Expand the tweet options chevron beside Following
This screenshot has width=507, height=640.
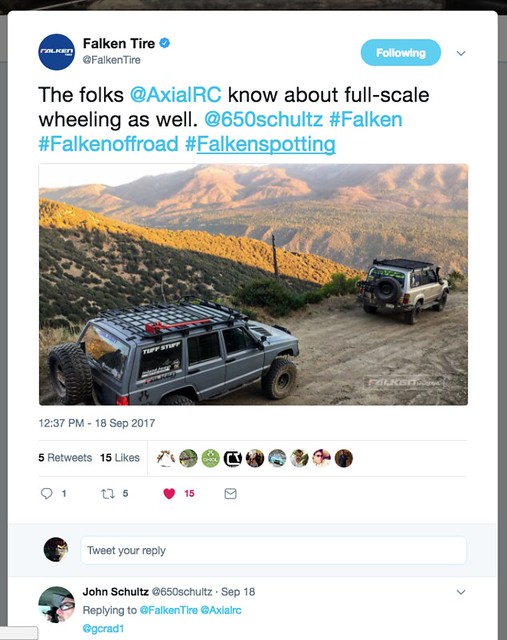point(461,53)
